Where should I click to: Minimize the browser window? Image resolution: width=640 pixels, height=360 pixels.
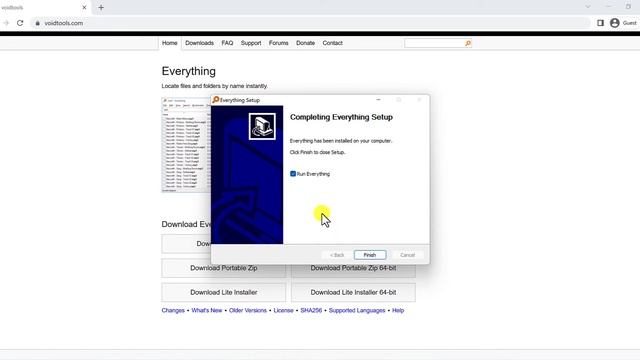point(608,7)
